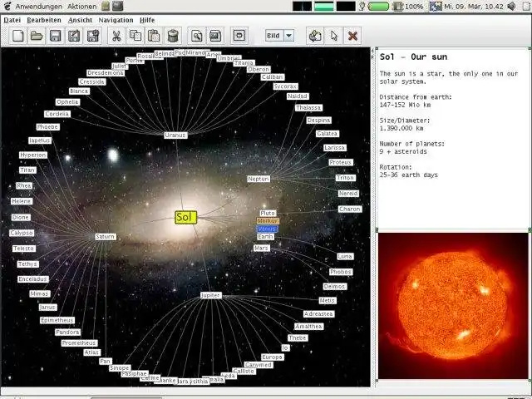Click the red X toolbar icon
Image resolution: width=532 pixels, height=399 pixels.
pyautogui.click(x=352, y=36)
